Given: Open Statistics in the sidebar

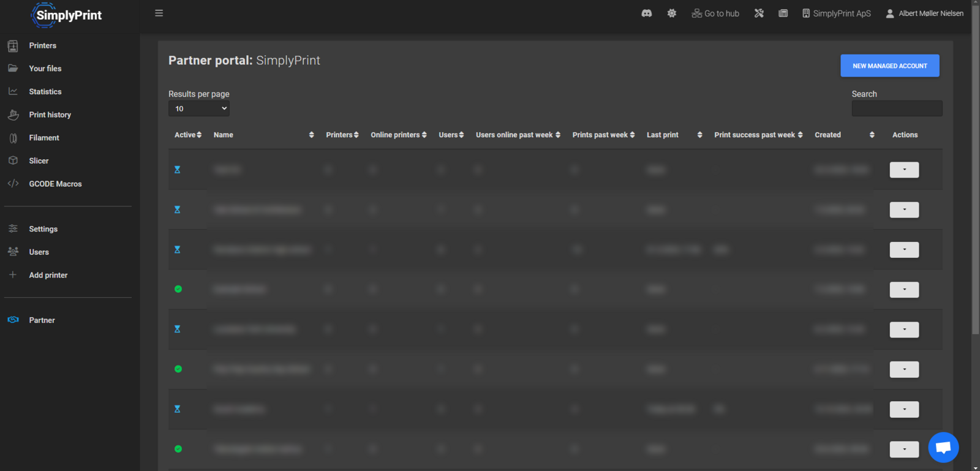Looking at the screenshot, I should [x=45, y=92].
